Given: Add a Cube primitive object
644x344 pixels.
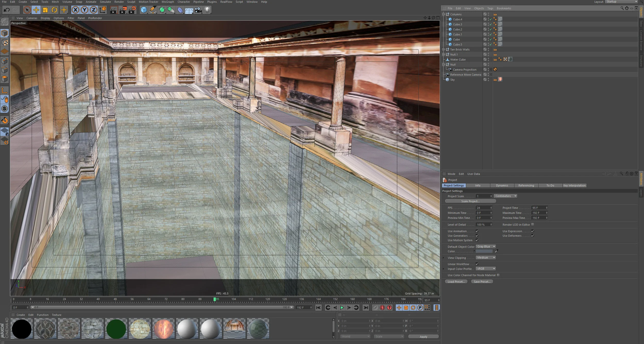Looking at the screenshot, I should coord(143,10).
